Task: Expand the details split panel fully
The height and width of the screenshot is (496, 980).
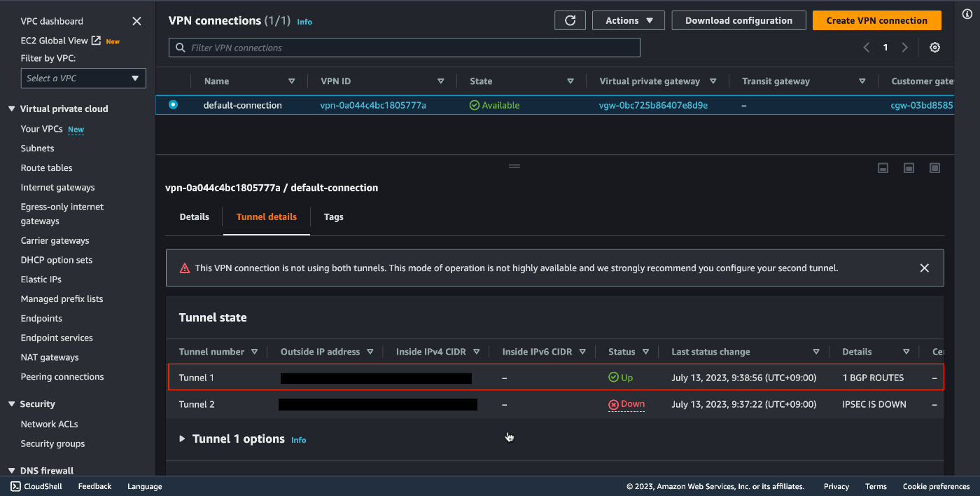Action: pos(934,168)
